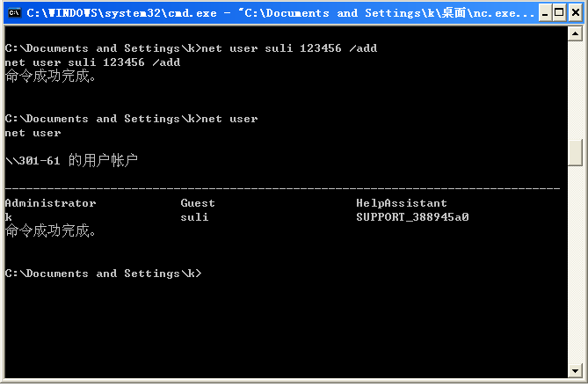Click the scrollbar track below the thumb
The image size is (588, 387).
tap(576, 264)
